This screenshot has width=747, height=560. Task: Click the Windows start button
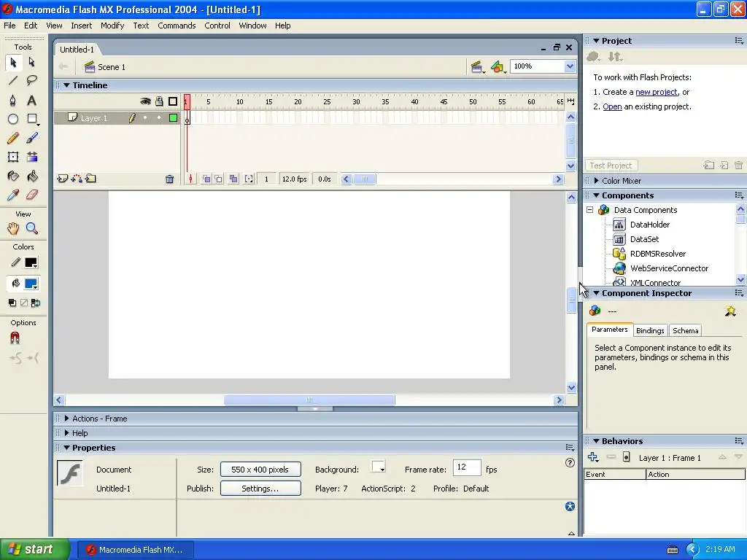point(35,550)
